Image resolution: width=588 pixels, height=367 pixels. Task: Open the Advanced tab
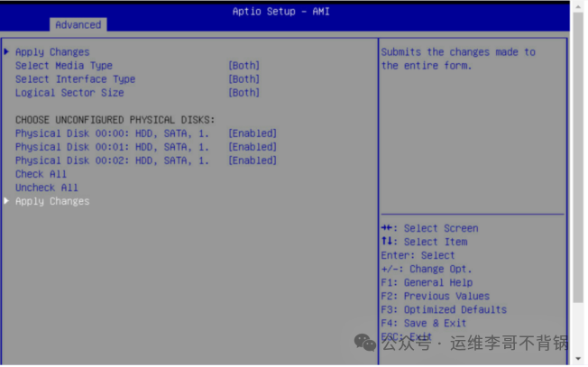click(78, 24)
